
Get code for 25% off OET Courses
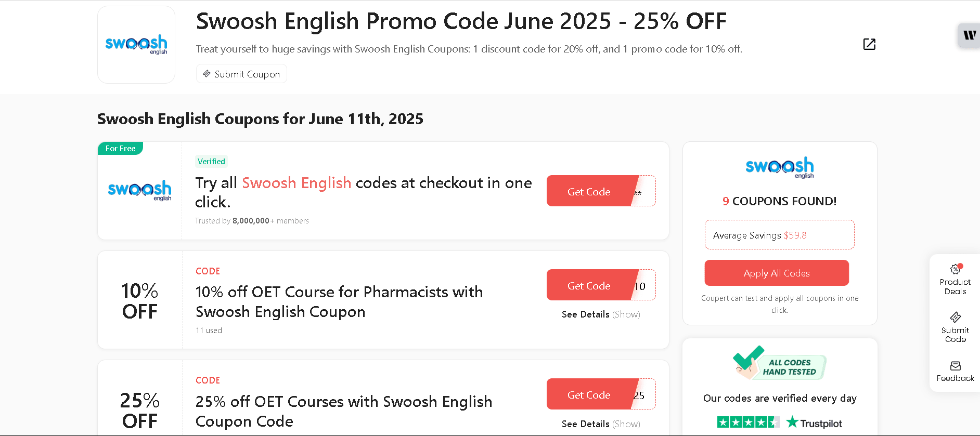coord(589,394)
